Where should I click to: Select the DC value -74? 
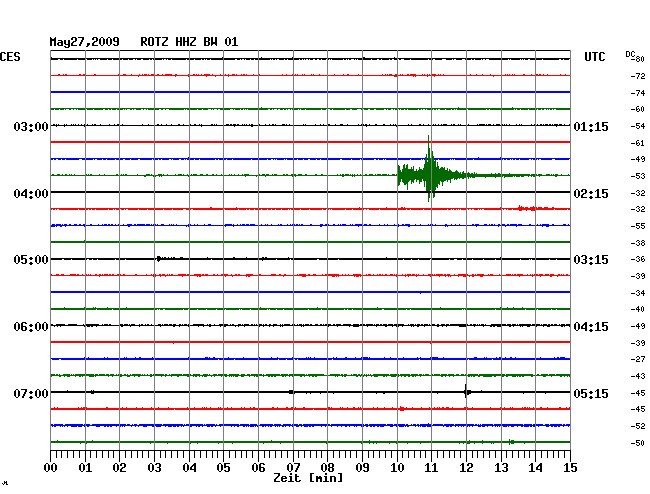(x=638, y=93)
